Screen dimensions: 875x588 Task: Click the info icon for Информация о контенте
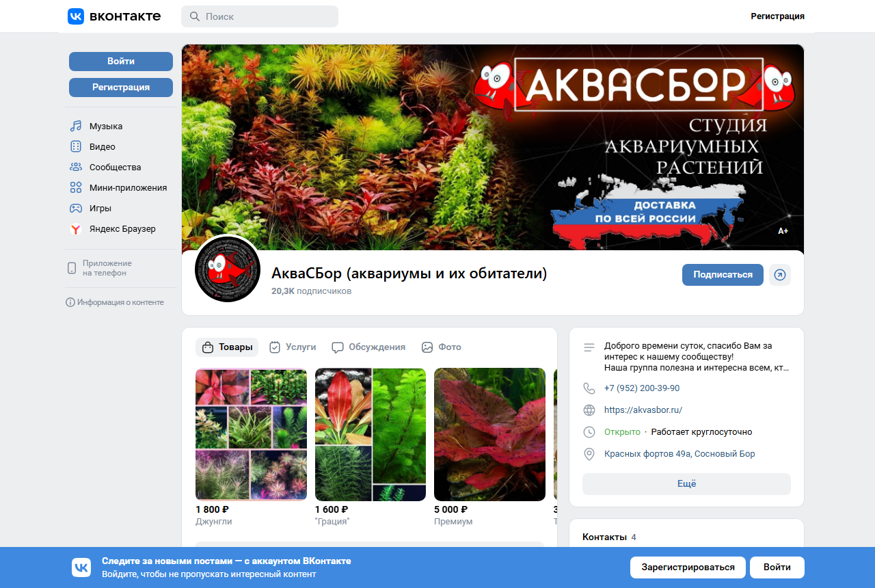pos(70,302)
